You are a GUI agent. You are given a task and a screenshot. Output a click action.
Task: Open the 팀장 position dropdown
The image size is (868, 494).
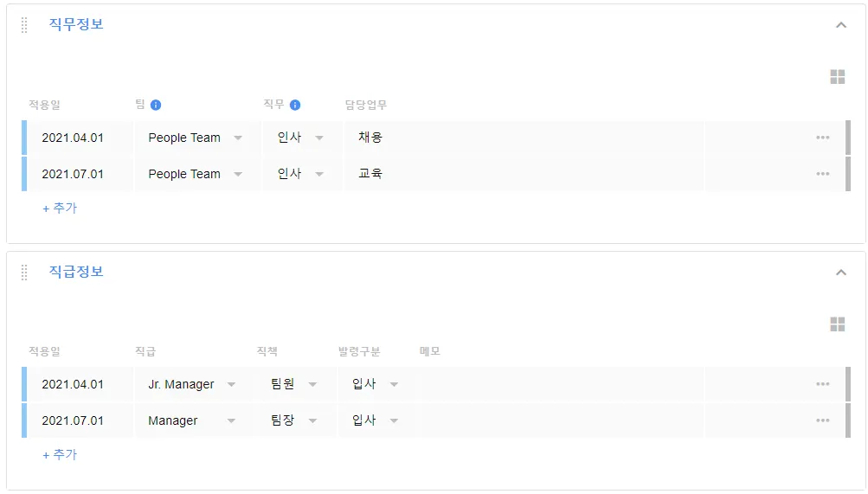coord(312,420)
